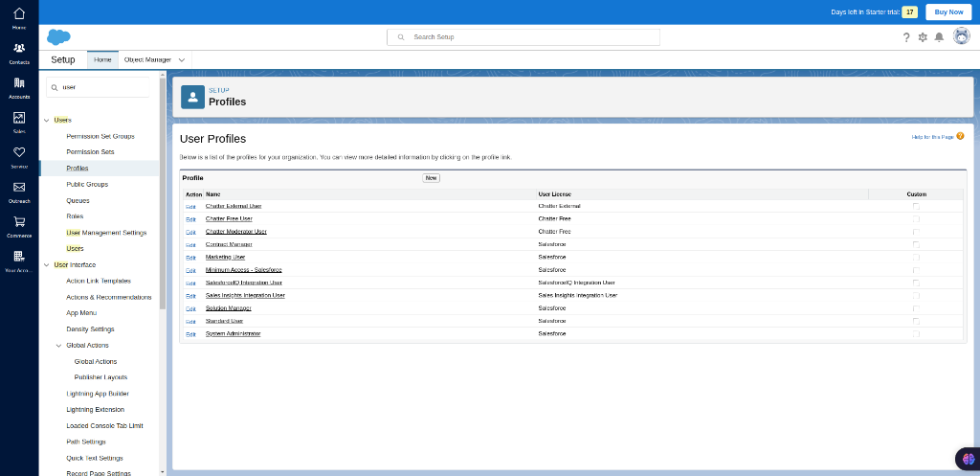980x476 pixels.
Task: Toggle Custom checkbox for Chatter External User
Action: [x=916, y=206]
